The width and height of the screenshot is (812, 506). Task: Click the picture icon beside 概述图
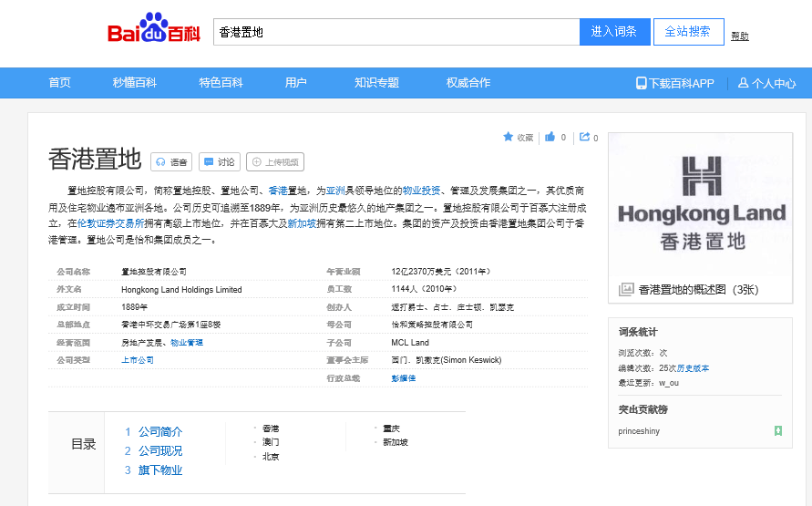pyautogui.click(x=626, y=289)
